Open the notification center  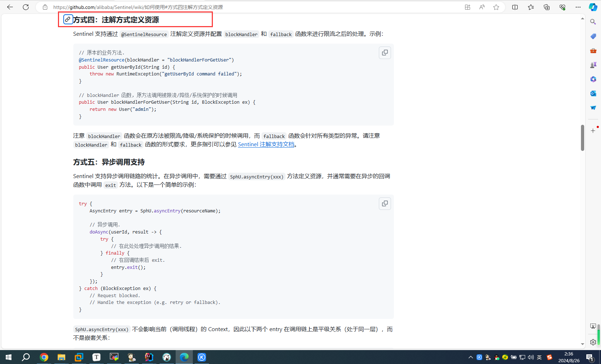(590, 357)
